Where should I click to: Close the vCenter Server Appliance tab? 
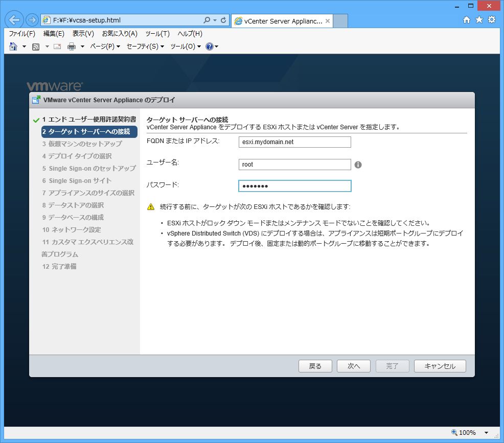(328, 21)
